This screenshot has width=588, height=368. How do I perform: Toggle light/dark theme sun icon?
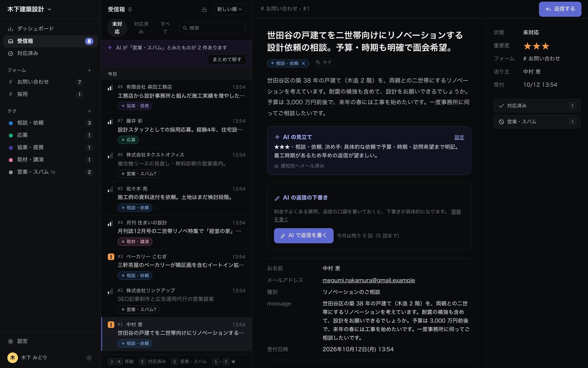89,358
